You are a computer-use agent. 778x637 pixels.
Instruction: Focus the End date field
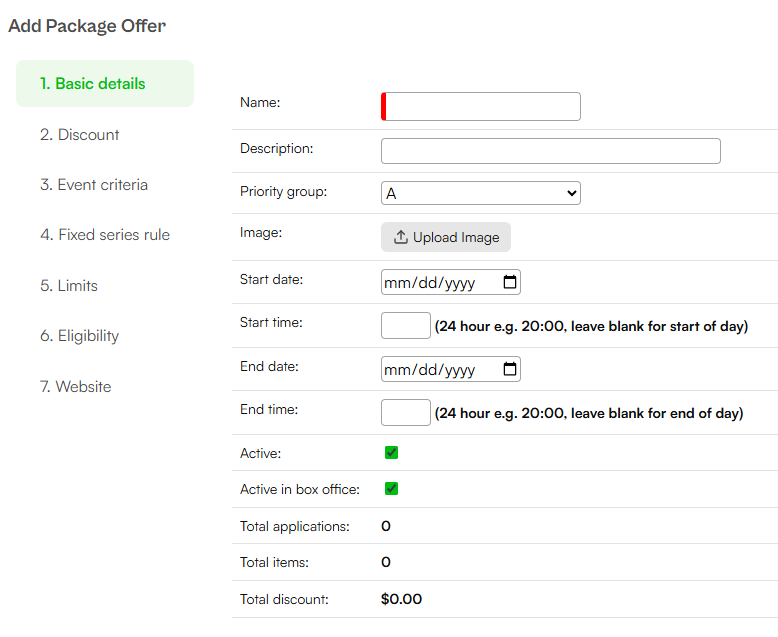tap(451, 369)
